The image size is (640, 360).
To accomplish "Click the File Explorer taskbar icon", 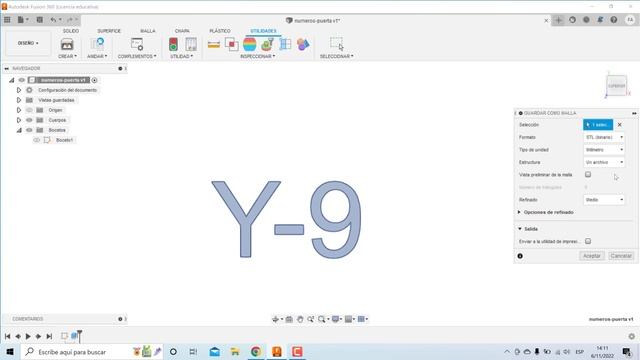I will pos(235,352).
